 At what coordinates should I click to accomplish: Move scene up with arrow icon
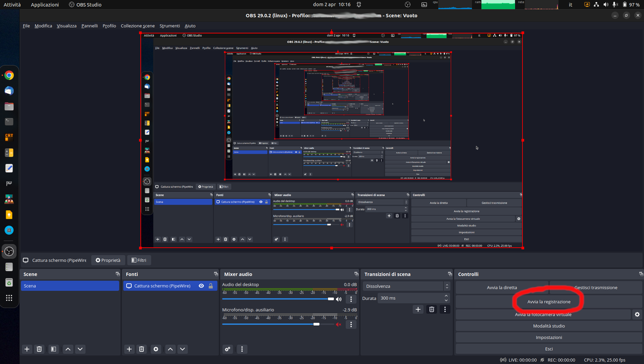68,349
